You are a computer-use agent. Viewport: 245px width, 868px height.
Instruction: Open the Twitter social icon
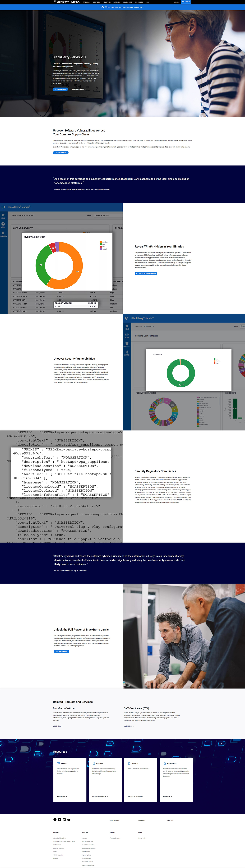[60, 820]
